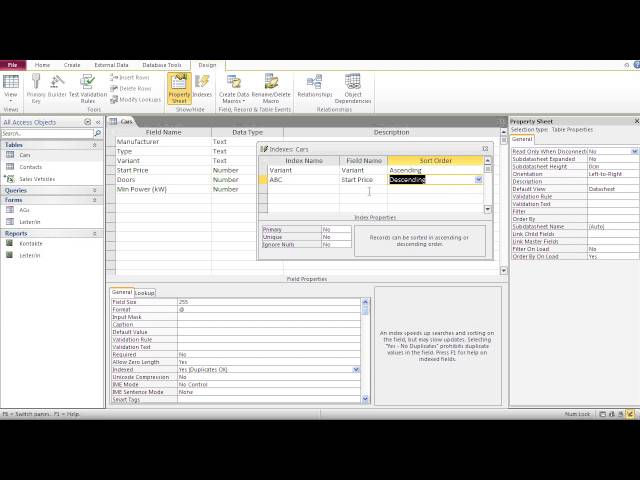Click the Ascending sort order cell

[435, 170]
